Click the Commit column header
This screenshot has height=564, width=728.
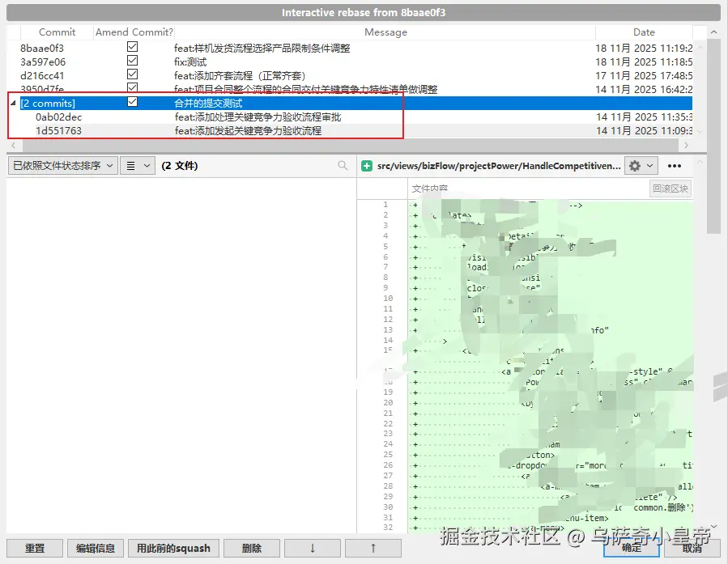(x=57, y=32)
